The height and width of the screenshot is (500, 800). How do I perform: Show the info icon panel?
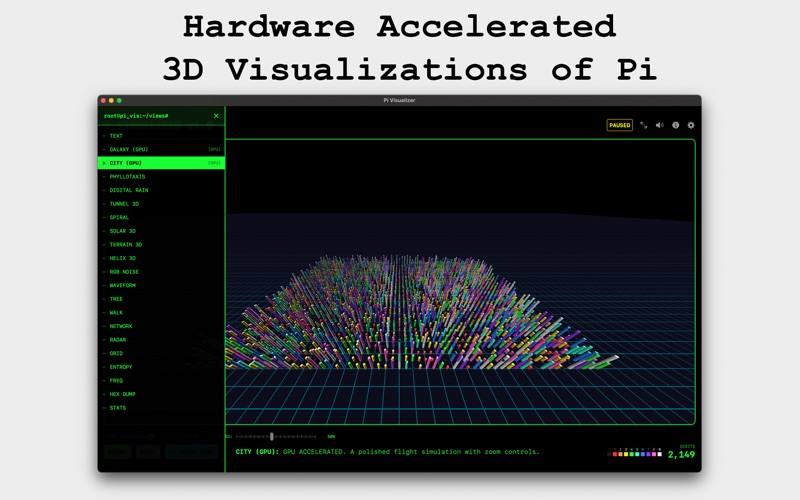[676, 125]
